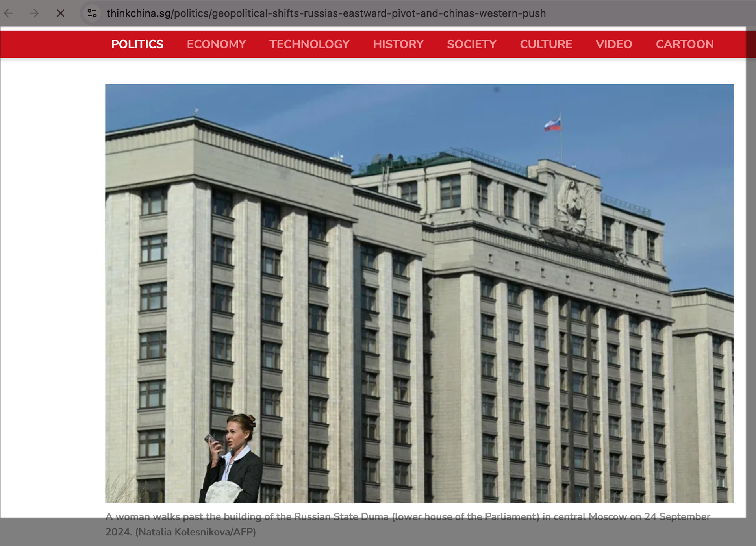756x546 pixels.
Task: Click the dimmed overlay right of the header
Action: (x=751, y=43)
